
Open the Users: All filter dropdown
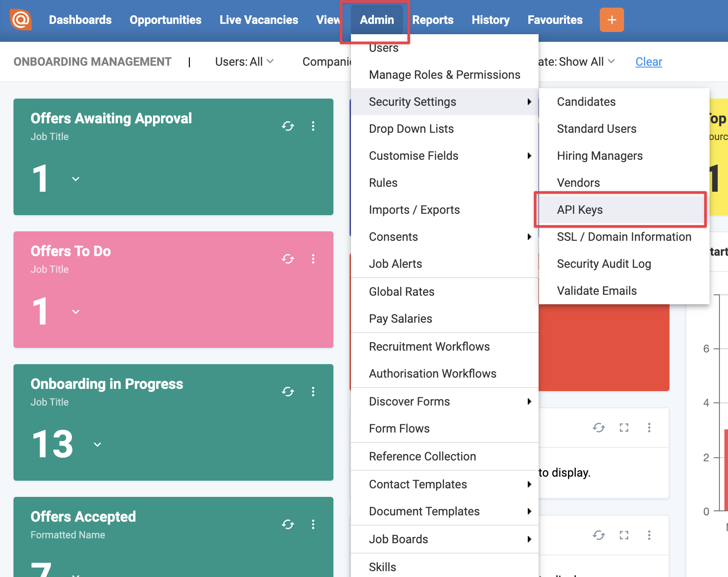click(244, 62)
